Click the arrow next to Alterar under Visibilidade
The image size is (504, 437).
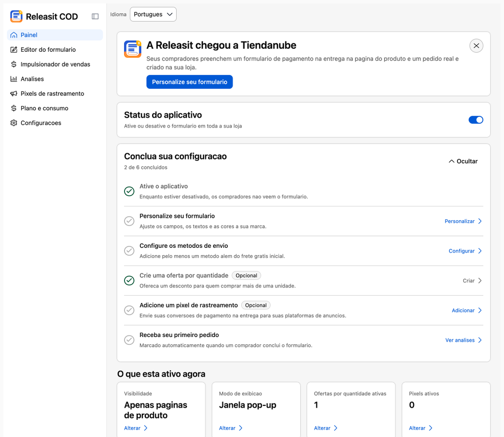[146, 428]
